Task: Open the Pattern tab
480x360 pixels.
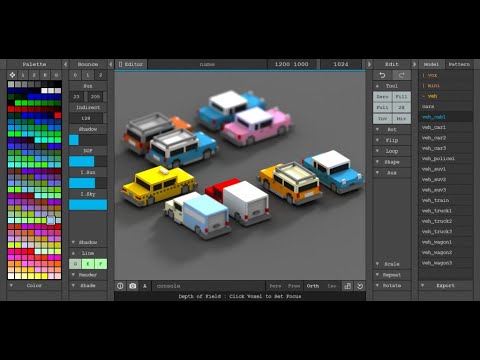Action: (459, 64)
